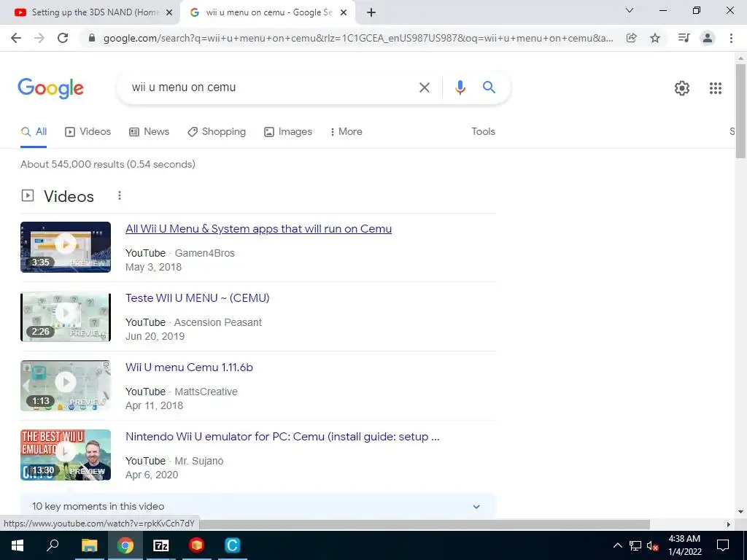The width and height of the screenshot is (747, 560).
Task: Select the All search filter
Action: point(34,132)
